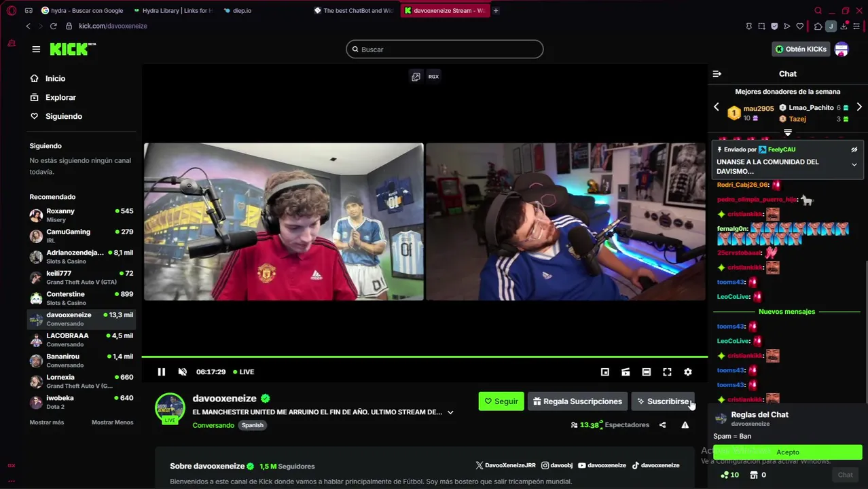Toggle theater mode on the player

point(647,372)
